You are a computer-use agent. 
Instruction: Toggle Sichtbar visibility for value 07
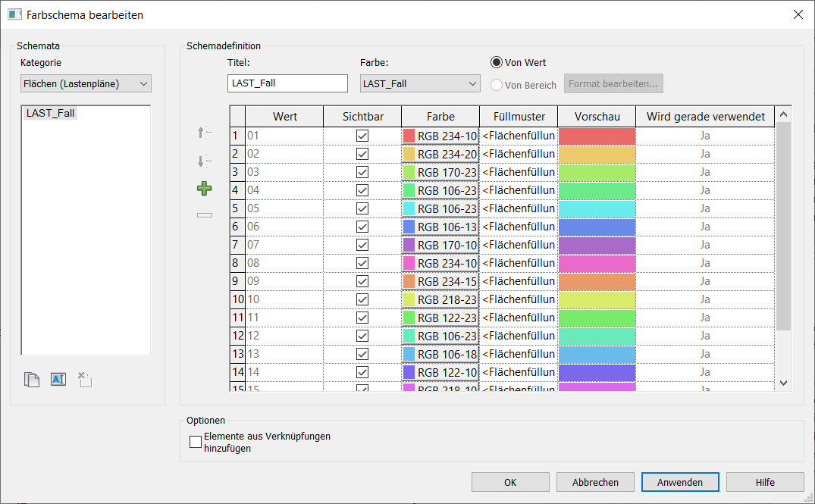pos(362,244)
